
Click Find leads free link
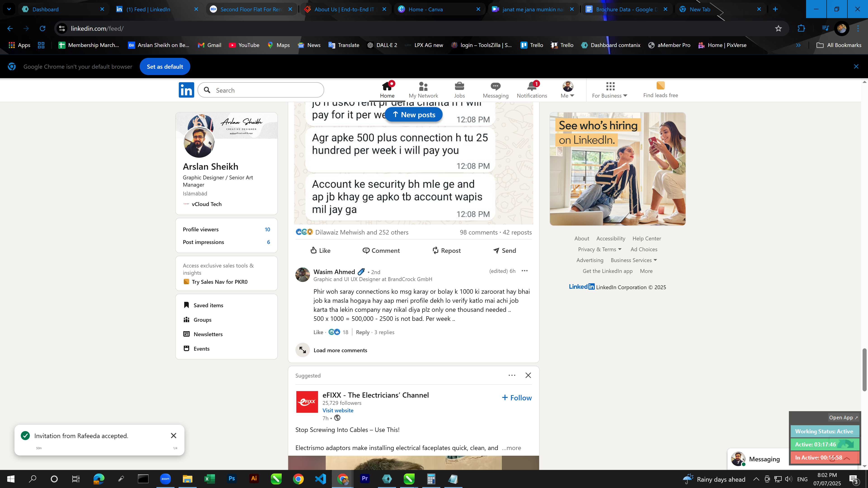660,90
